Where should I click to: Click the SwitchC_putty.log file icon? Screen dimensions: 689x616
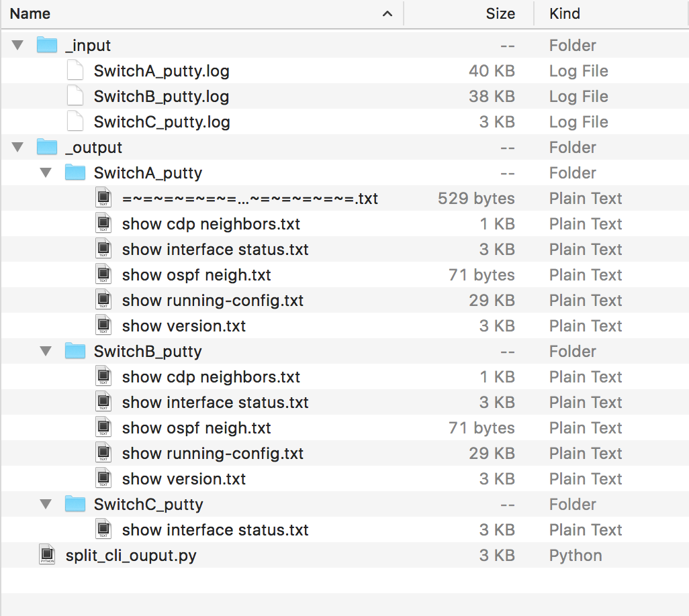[x=75, y=121]
